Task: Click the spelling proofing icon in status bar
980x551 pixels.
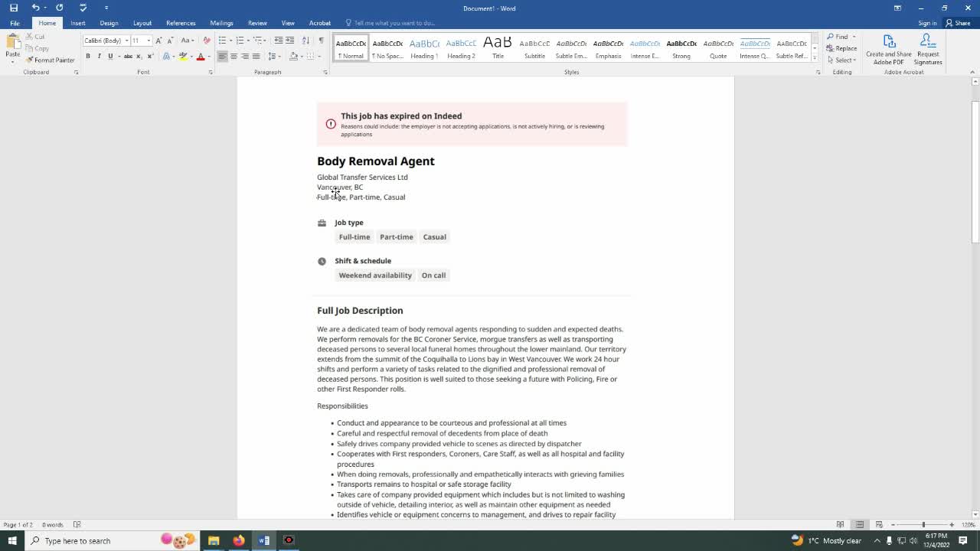Action: point(77,525)
